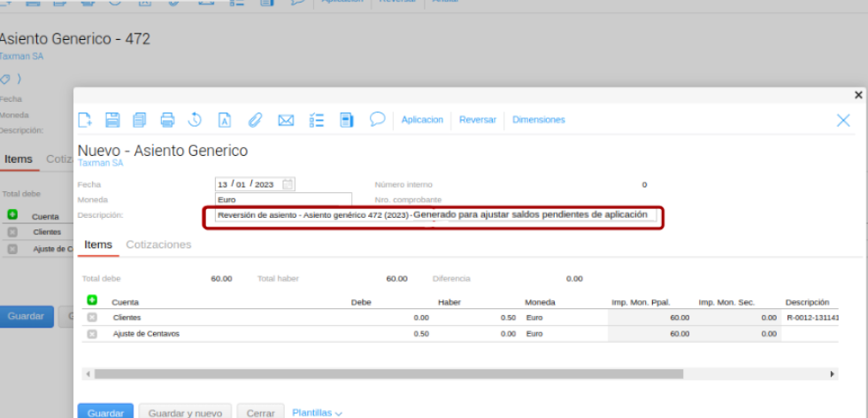Screen dimensions: 868x418
Task: Expand the Plantillas dropdown
Action: point(317,413)
